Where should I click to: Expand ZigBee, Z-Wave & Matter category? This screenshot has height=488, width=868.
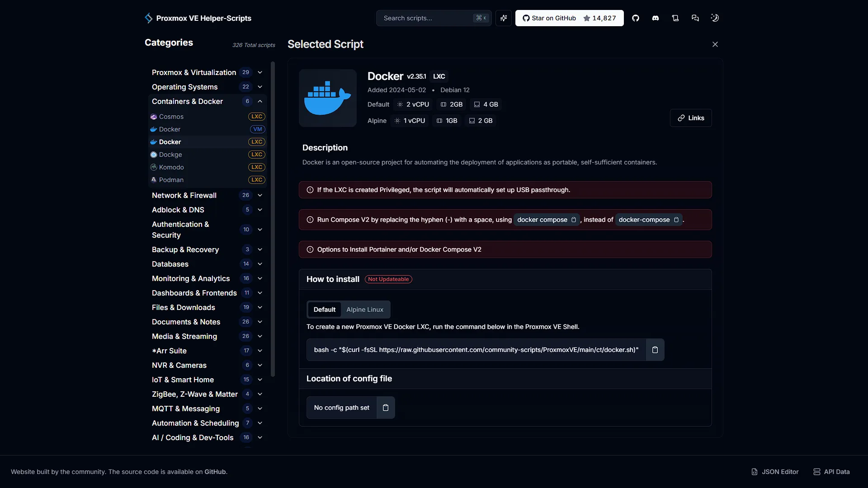click(x=208, y=394)
